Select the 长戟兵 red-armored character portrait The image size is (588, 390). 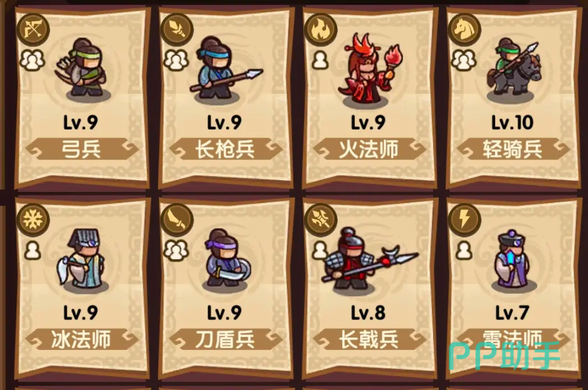click(x=370, y=259)
